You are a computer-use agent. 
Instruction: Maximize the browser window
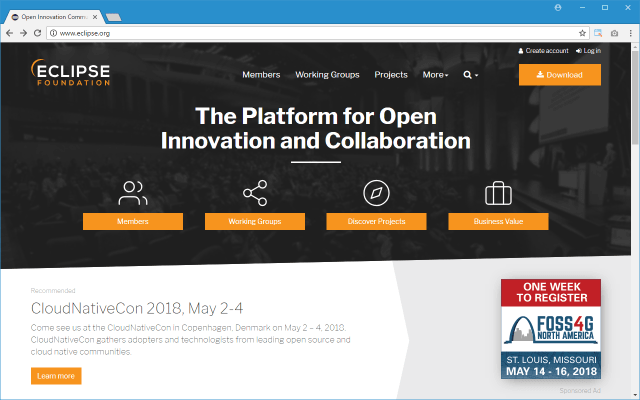coord(605,7)
